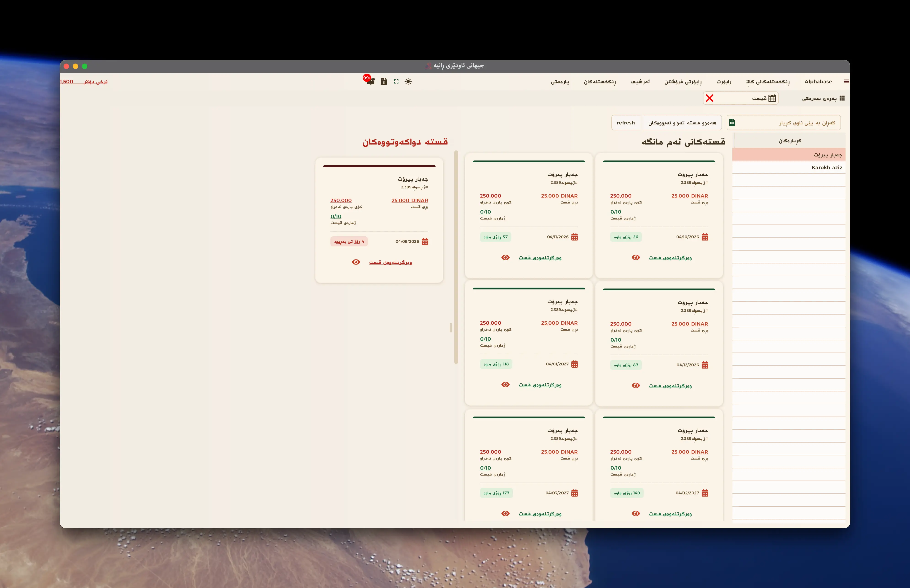Click the calendar icon beside 04/01/2027
The image size is (910, 588).
[574, 364]
